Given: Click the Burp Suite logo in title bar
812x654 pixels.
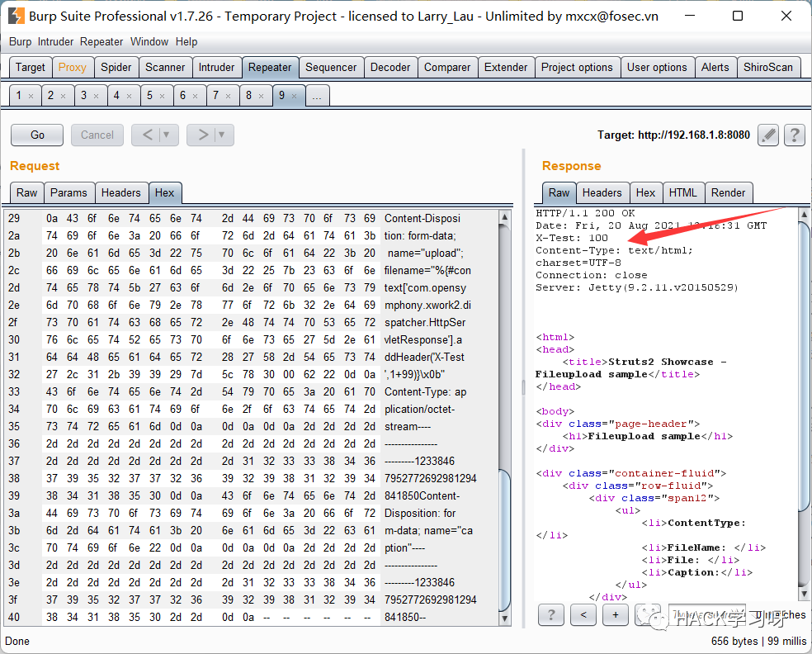Looking at the screenshot, I should click(17, 16).
